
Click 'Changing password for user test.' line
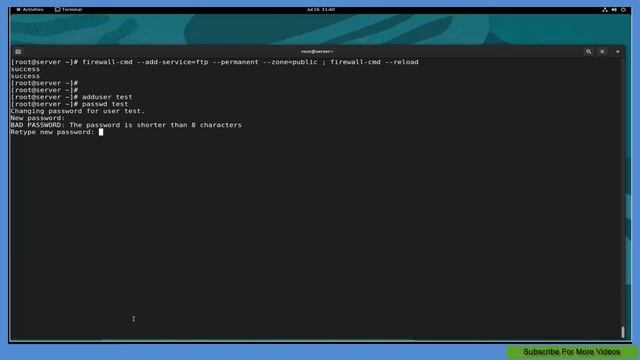tap(78, 111)
